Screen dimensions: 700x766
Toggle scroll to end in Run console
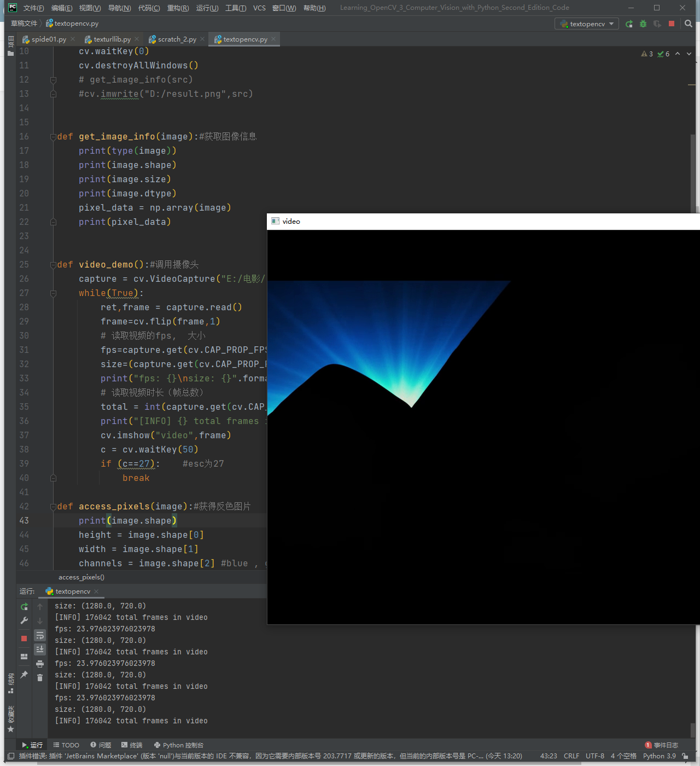pyautogui.click(x=40, y=649)
